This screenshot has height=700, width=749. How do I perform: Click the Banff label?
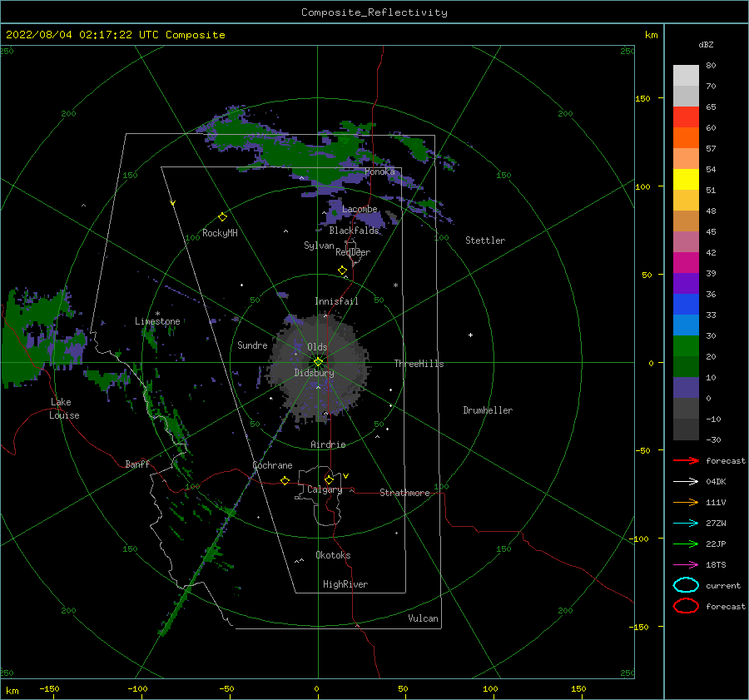coord(137,464)
